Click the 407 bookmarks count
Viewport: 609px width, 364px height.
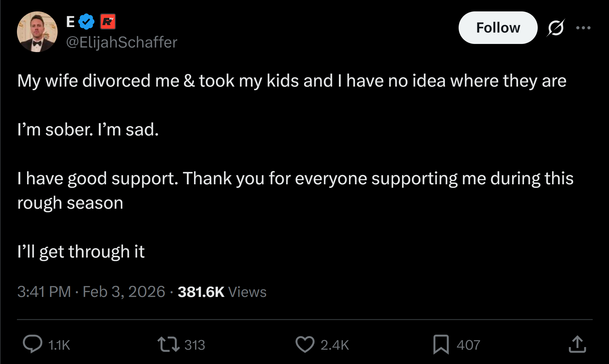click(x=468, y=345)
